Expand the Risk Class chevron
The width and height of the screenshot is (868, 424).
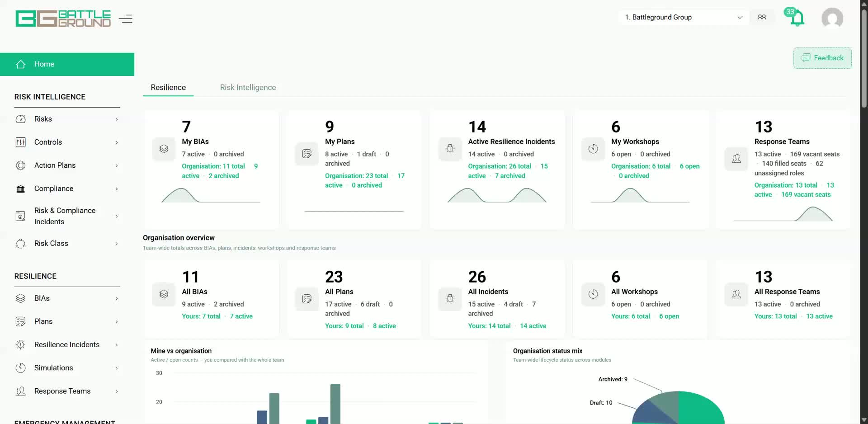117,244
